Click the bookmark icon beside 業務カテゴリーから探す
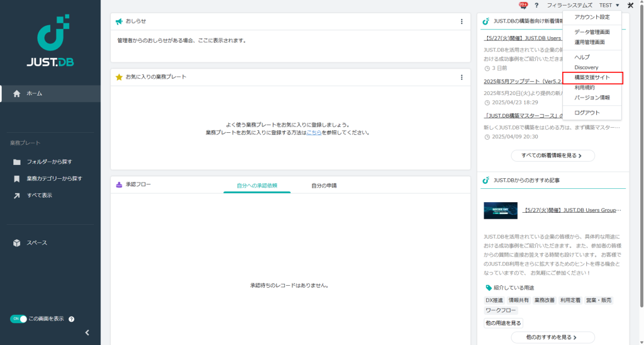Image resolution: width=644 pixels, height=345 pixels. click(17, 179)
